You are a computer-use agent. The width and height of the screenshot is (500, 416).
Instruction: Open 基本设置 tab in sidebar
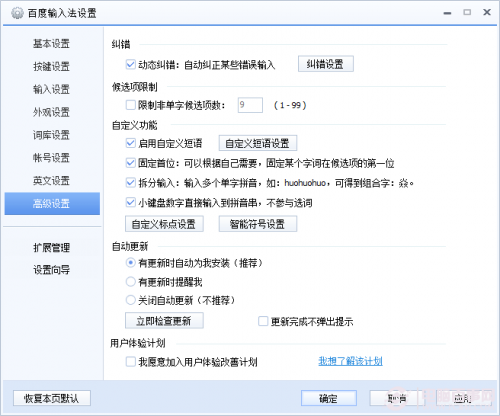pos(51,43)
